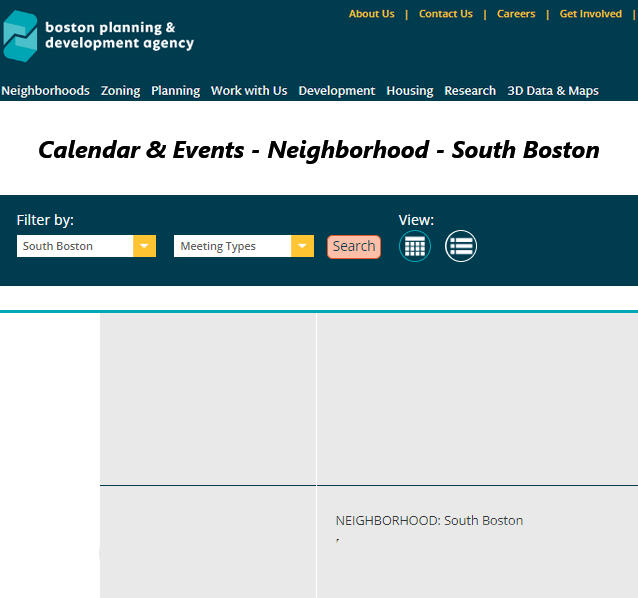Open the Contact Us link
The height and width of the screenshot is (598, 638).
pos(446,14)
